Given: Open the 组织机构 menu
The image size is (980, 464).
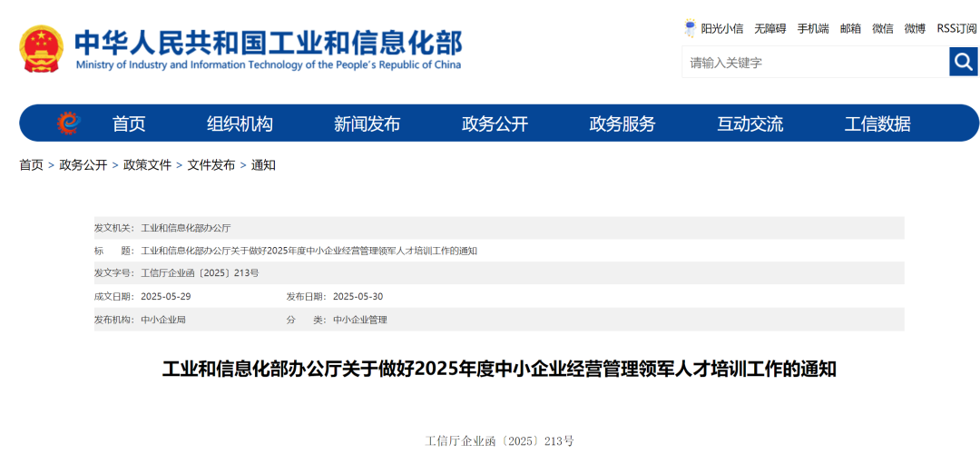Looking at the screenshot, I should point(240,123).
